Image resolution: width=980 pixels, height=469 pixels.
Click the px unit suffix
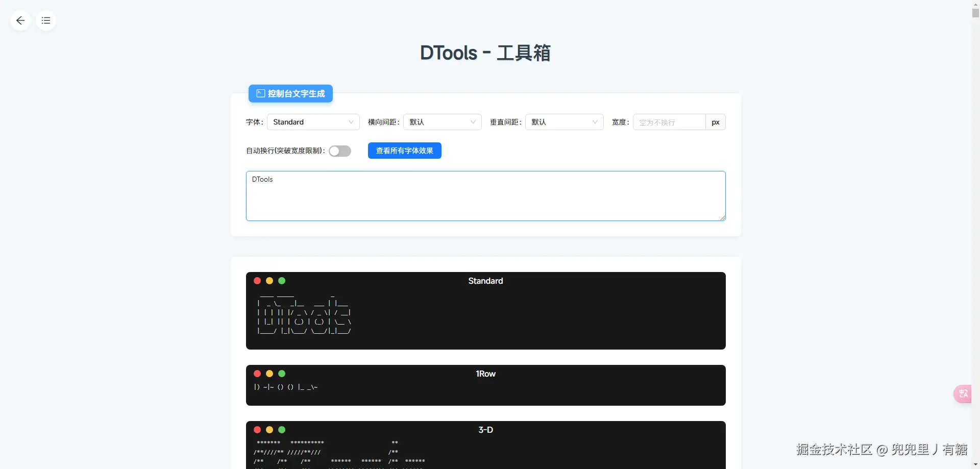[716, 122]
